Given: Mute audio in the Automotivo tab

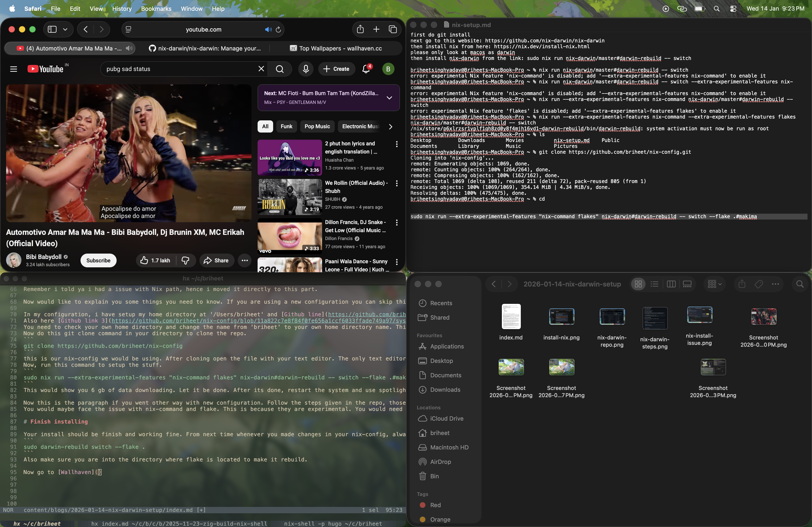Looking at the screenshot, I should click(x=129, y=48).
